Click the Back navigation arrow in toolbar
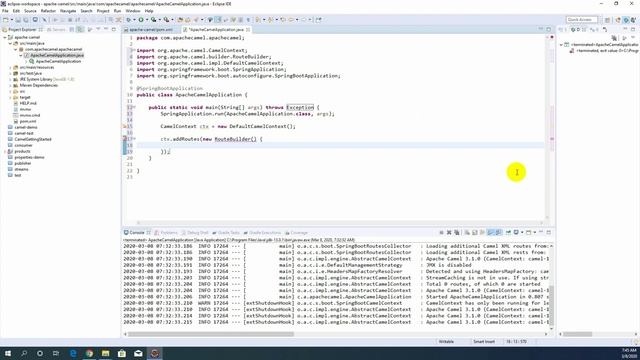640x360 pixels. [x=291, y=20]
